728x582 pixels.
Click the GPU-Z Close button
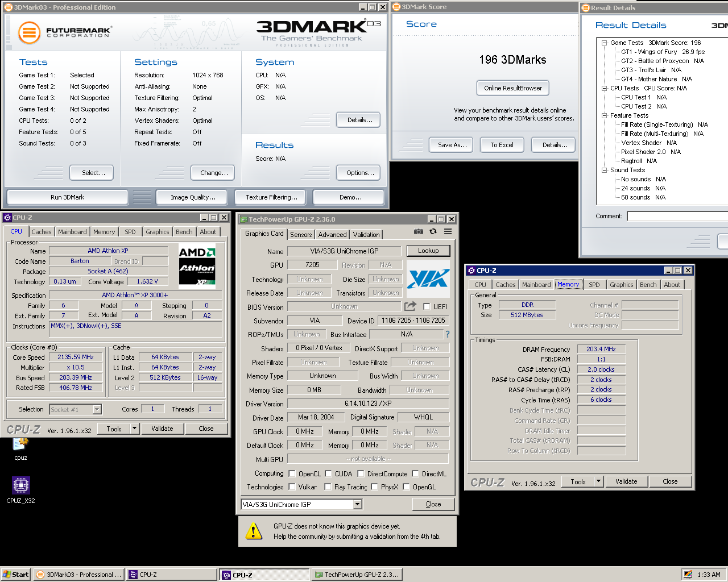coord(433,504)
